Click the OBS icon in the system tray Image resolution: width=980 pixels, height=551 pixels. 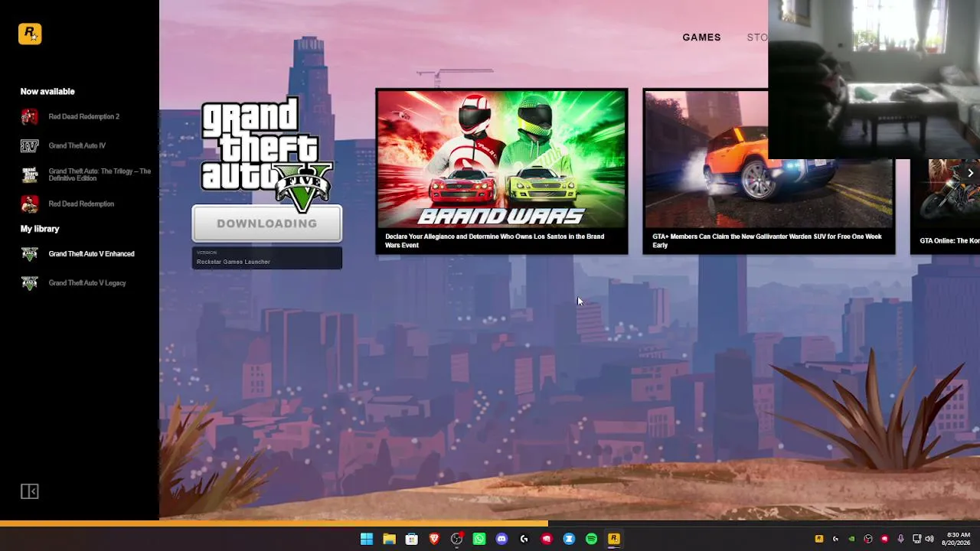[x=868, y=539]
